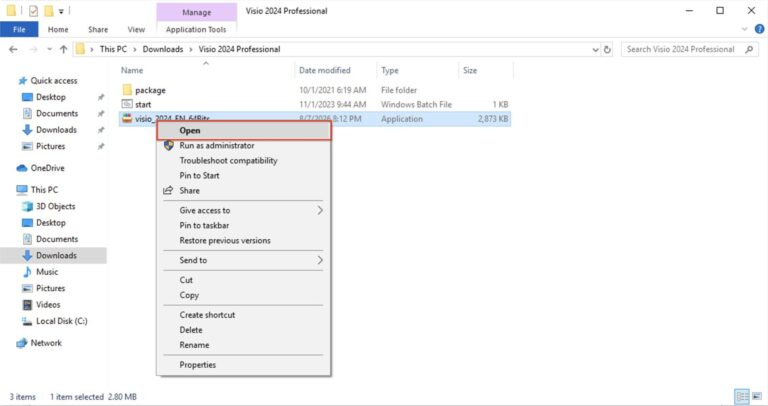The width and height of the screenshot is (768, 406).
Task: Click the 'File folder' type text
Action: point(399,90)
